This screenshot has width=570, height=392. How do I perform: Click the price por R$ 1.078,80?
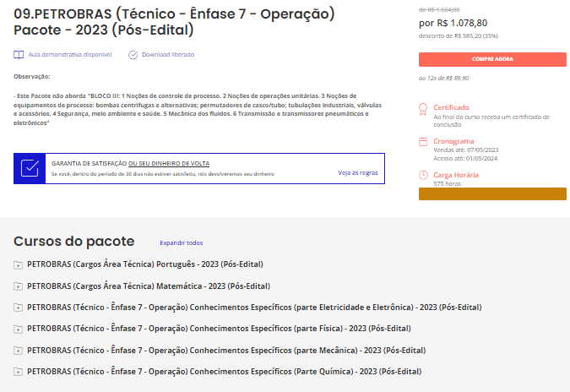(x=453, y=23)
